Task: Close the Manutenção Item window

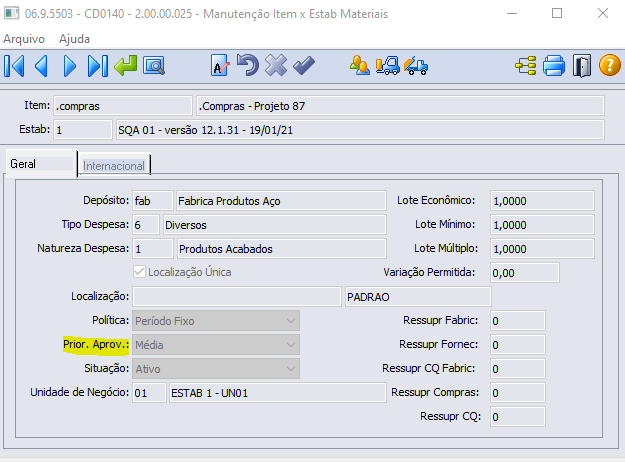Action: pyautogui.click(x=603, y=13)
